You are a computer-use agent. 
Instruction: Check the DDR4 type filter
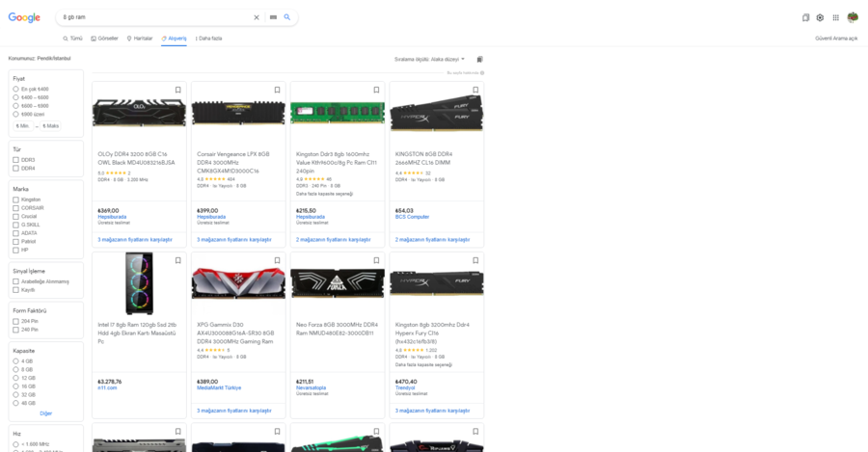tap(15, 169)
